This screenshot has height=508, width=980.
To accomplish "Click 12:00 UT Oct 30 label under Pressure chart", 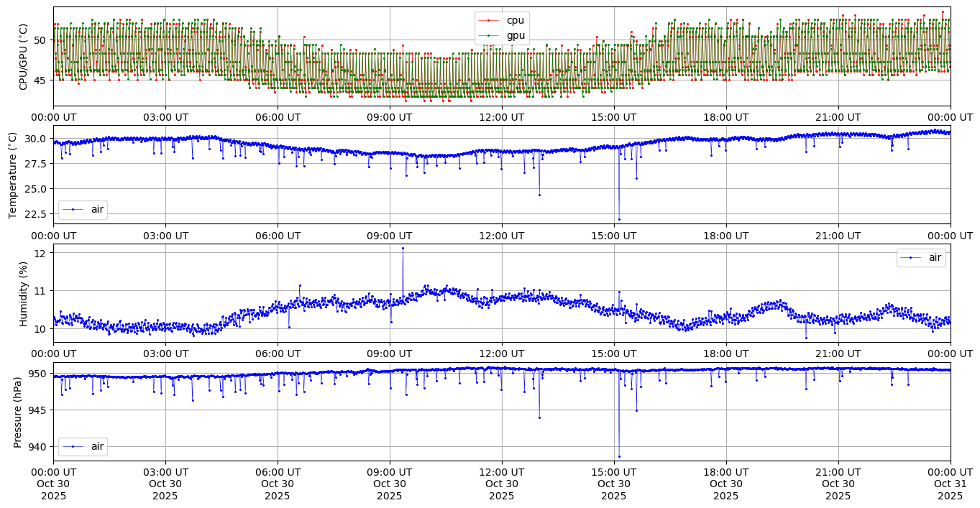I will (501, 483).
